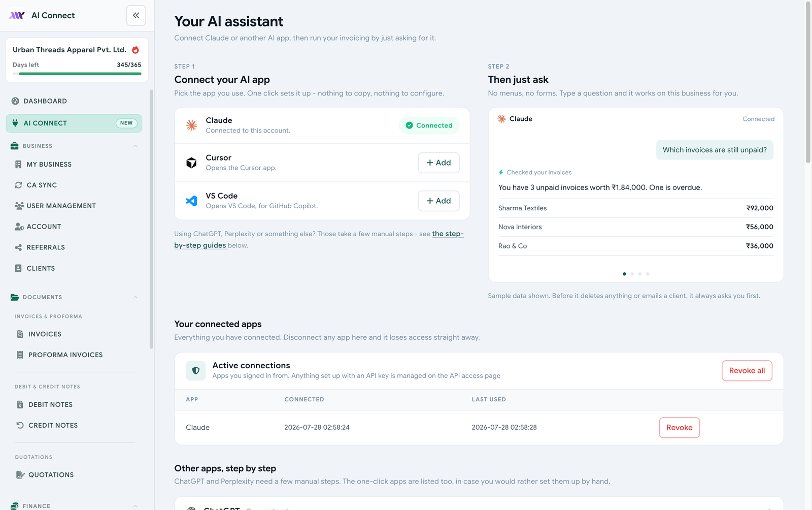Click the Documents folder icon

[15, 297]
